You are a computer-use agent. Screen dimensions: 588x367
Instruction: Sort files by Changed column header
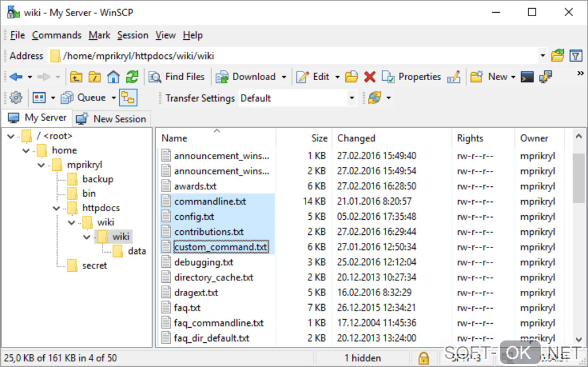coord(392,138)
